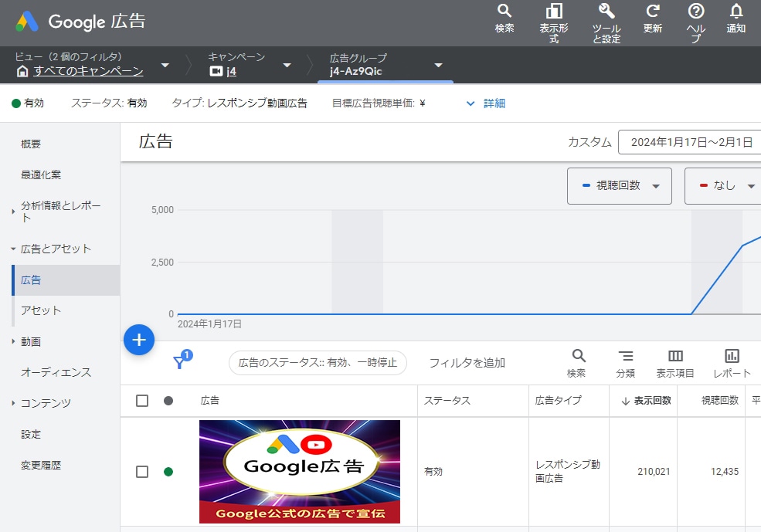Open the 分類 segment icon
This screenshot has width=761, height=532.
(x=626, y=357)
